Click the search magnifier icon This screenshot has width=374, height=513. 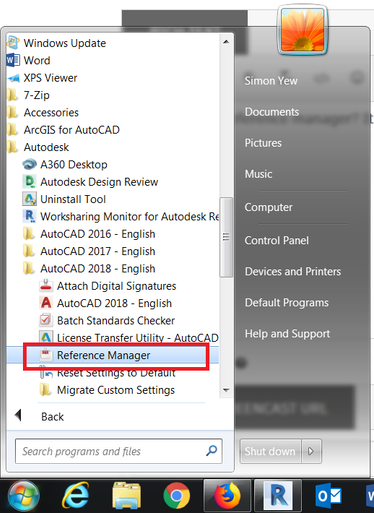pyautogui.click(x=211, y=451)
